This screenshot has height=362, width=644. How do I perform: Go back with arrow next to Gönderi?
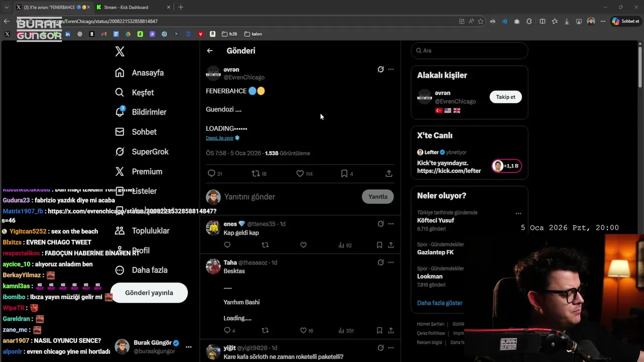[x=210, y=51]
